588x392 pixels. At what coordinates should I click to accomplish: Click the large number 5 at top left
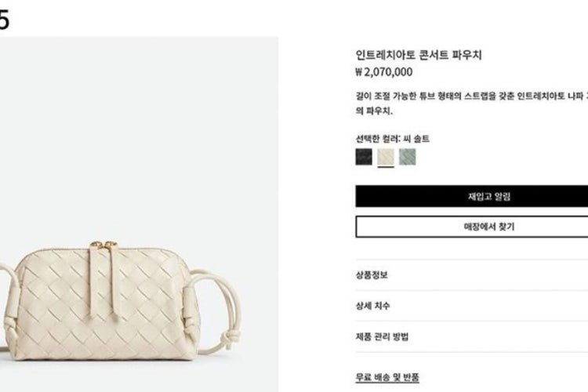(x=4, y=20)
